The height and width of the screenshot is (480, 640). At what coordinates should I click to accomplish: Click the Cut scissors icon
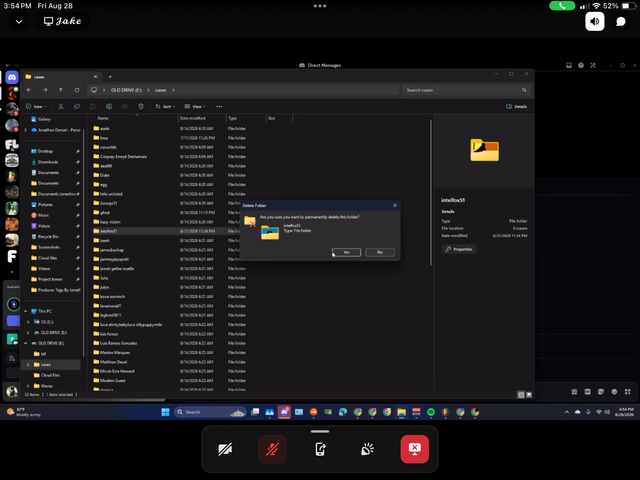(61, 107)
